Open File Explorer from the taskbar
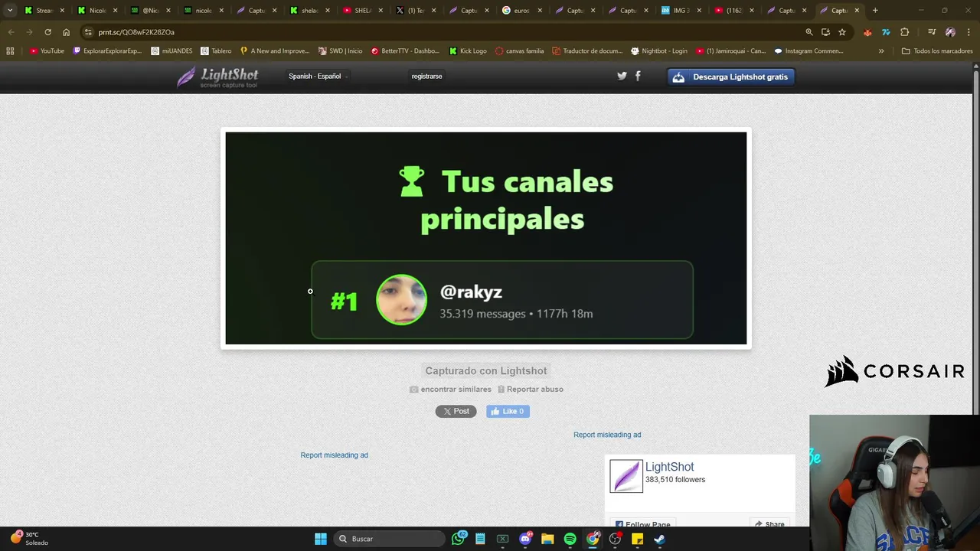 click(x=547, y=539)
